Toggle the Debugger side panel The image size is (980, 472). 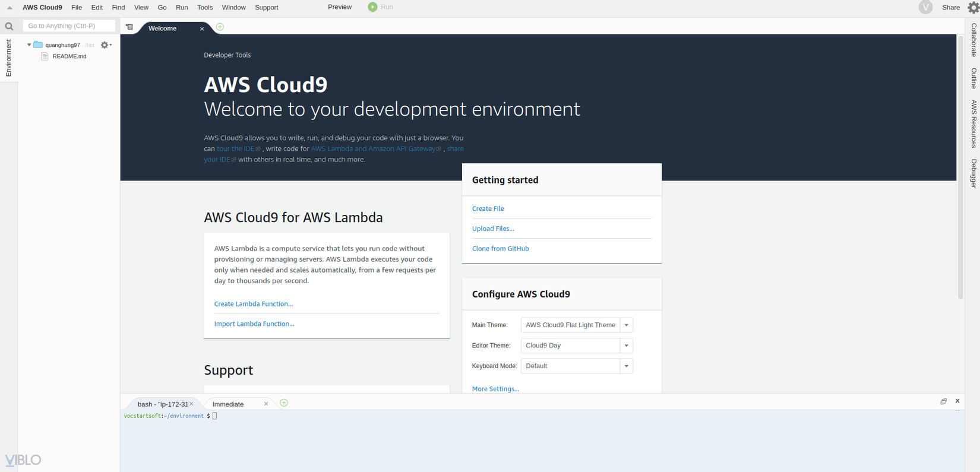tap(974, 173)
